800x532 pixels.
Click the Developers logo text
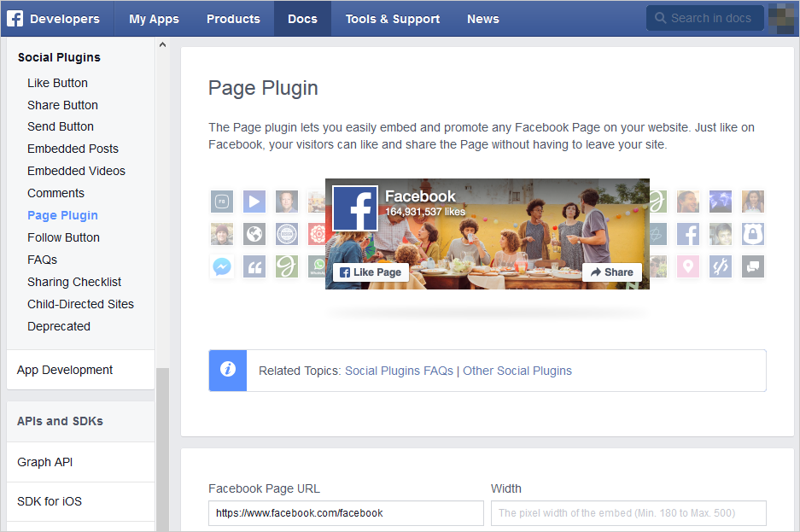pos(65,19)
